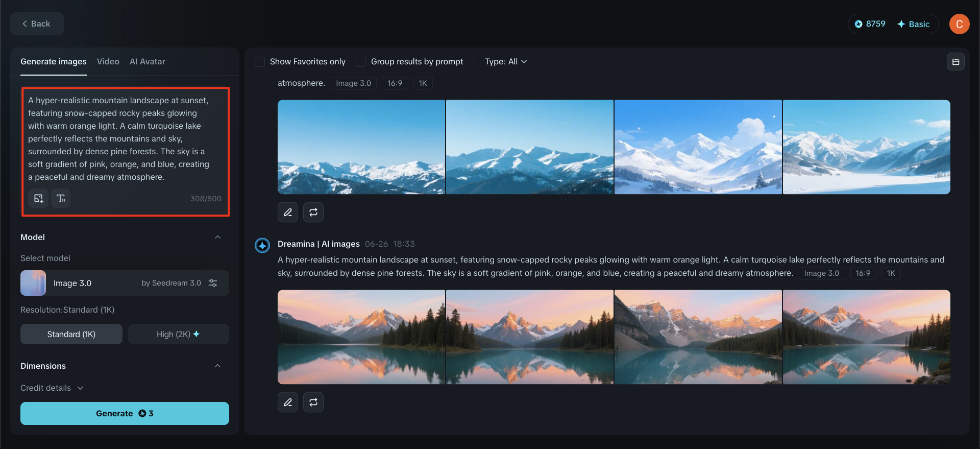Click the Basic plan label

919,24
